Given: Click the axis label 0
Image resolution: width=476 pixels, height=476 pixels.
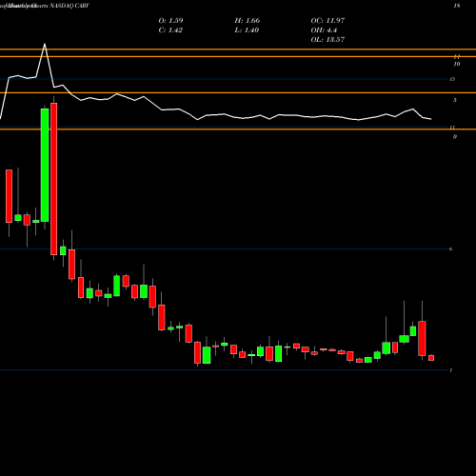Looking at the screenshot, I should [x=455, y=137].
